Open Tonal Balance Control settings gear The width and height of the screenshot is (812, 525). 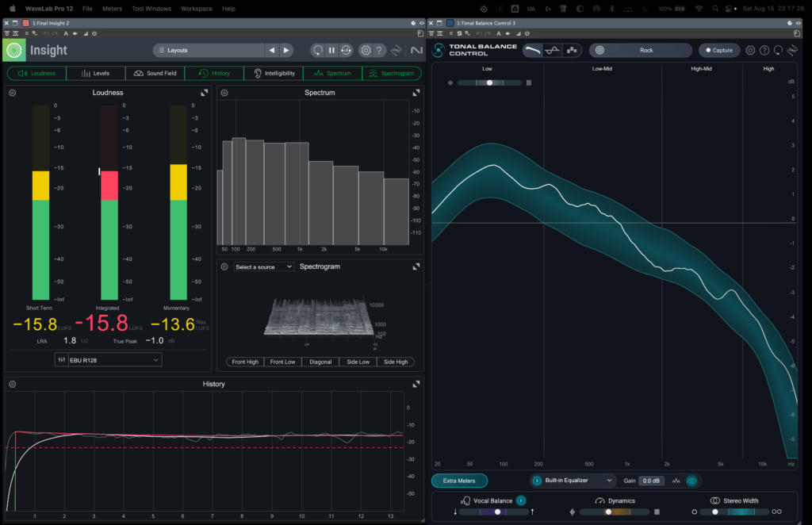pos(750,50)
